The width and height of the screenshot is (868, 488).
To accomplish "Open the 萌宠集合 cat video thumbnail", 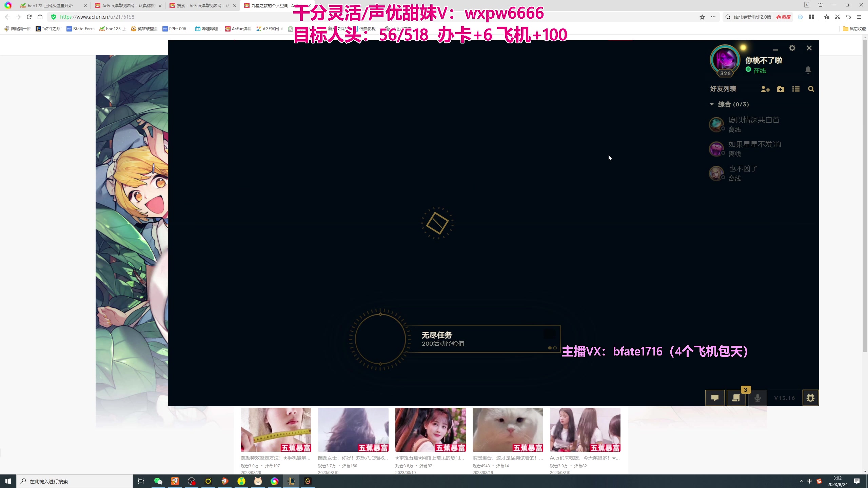I will [x=508, y=429].
